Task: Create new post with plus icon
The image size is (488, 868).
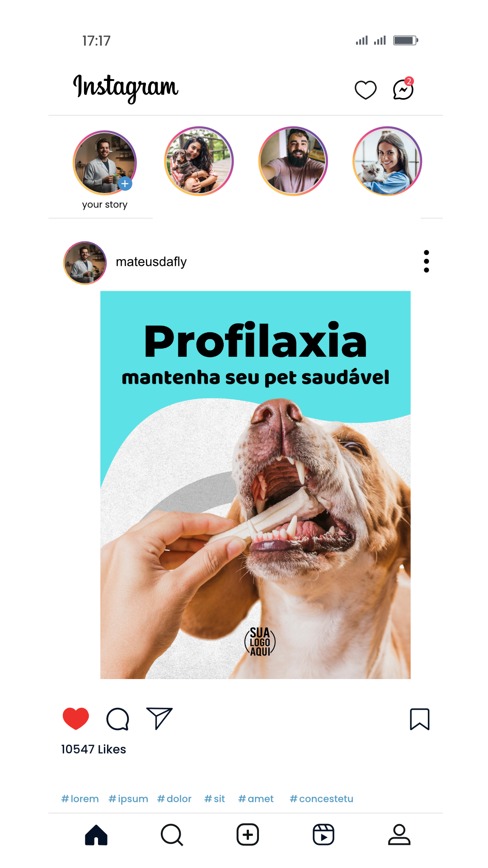Action: 248,835
